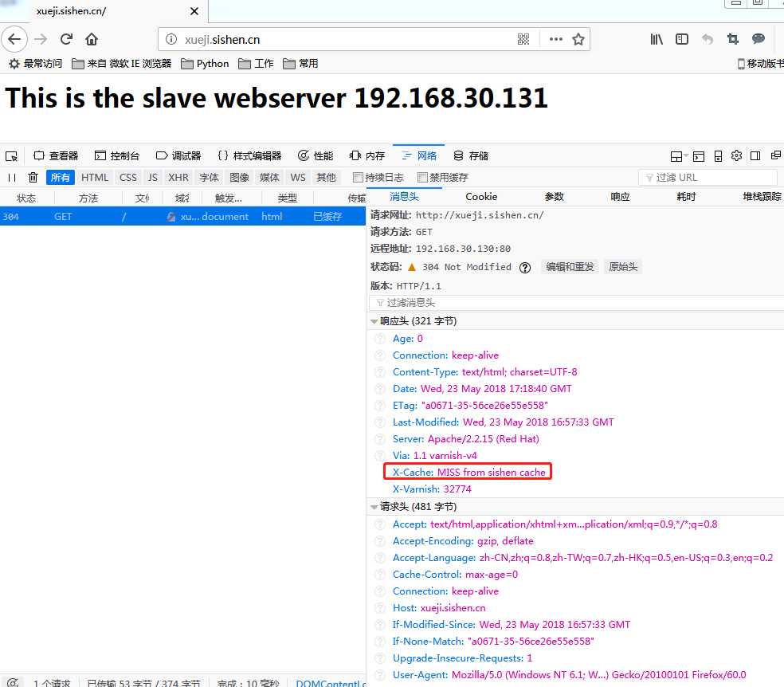Open the 存储 devtools tab
Screen dimensions: 784x687
[471, 156]
